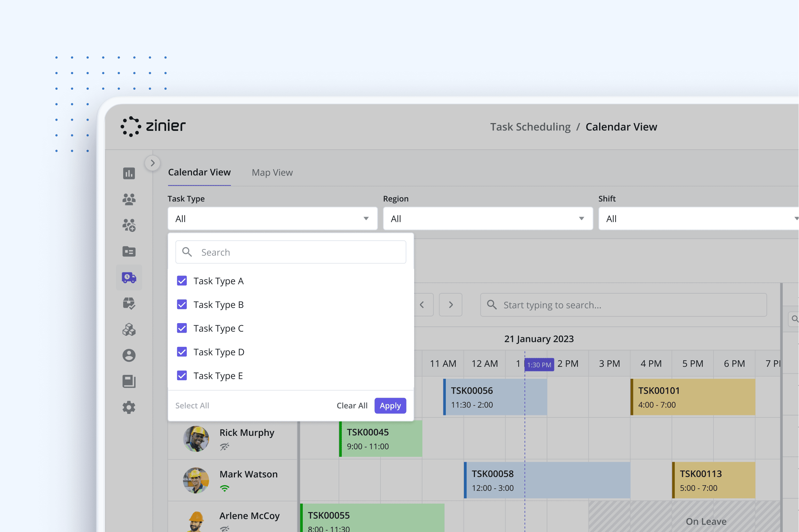
Task: Collapse the sidebar with the chevron arrow
Action: [152, 163]
